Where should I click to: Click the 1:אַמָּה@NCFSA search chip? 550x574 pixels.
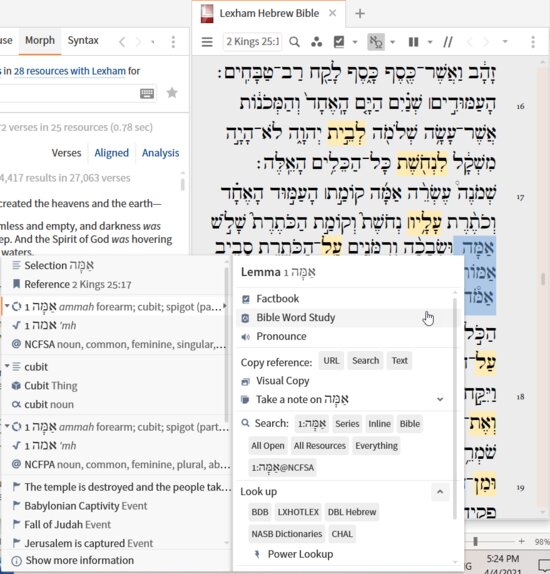tap(282, 468)
